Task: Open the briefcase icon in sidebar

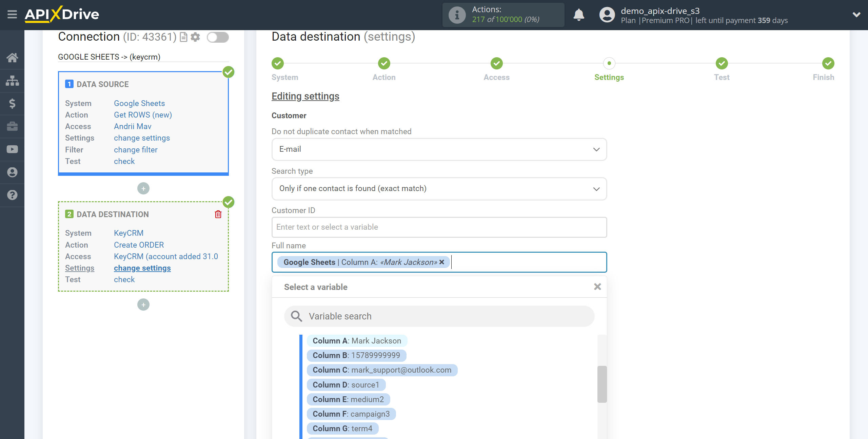Action: pyautogui.click(x=12, y=126)
